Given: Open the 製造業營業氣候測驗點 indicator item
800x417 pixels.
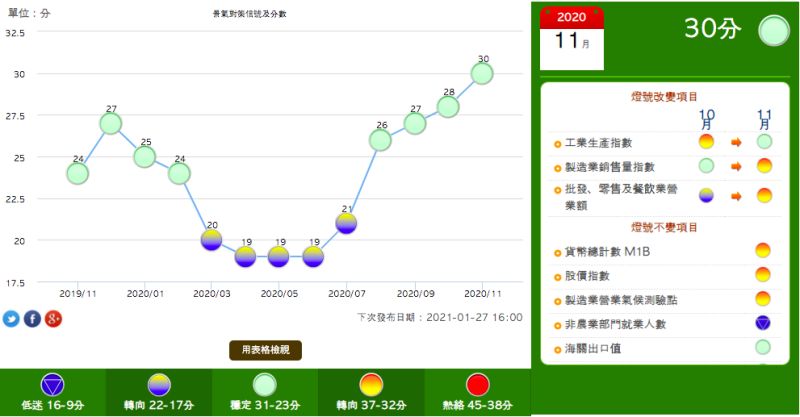Looking at the screenshot, I should [621, 300].
